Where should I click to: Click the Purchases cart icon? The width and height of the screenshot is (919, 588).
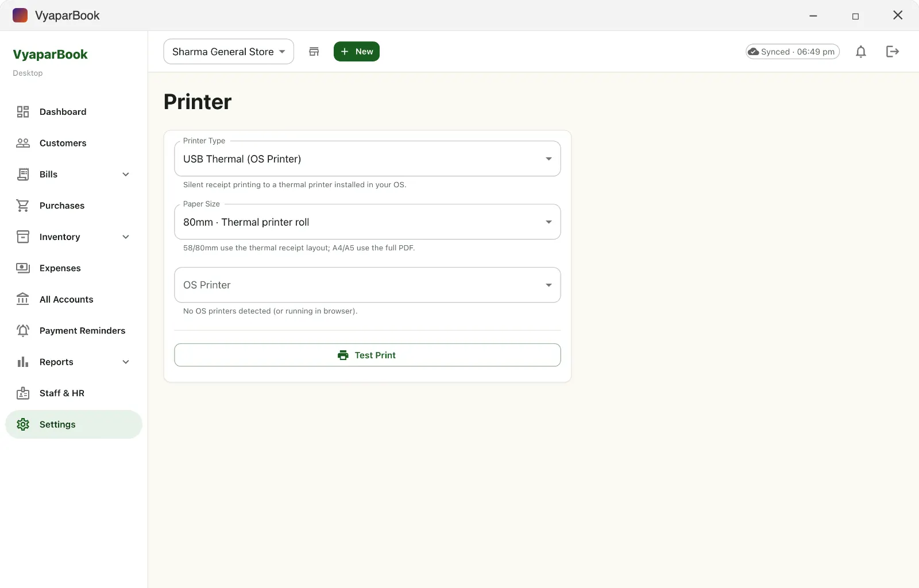click(23, 206)
